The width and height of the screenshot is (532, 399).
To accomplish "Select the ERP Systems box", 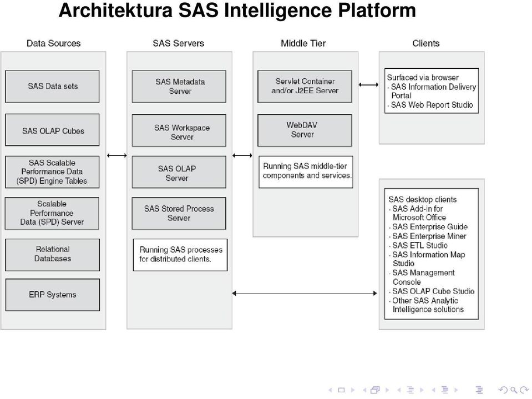I will click(53, 295).
